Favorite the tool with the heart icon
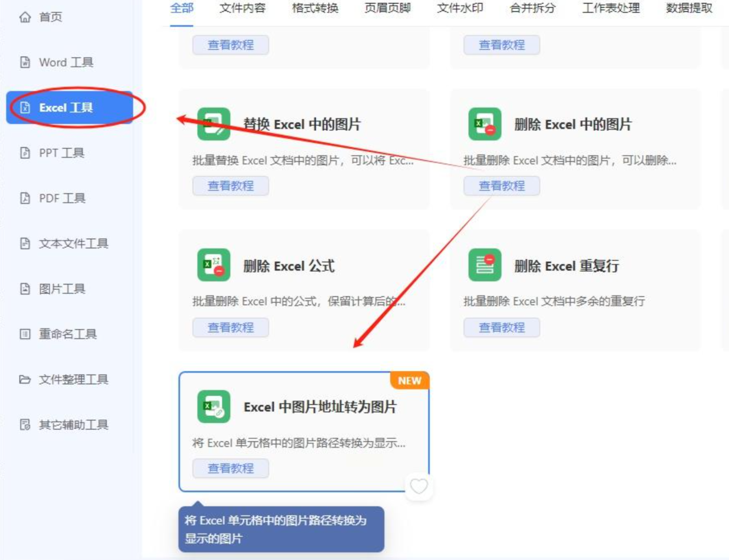This screenshot has width=729, height=560. click(419, 486)
